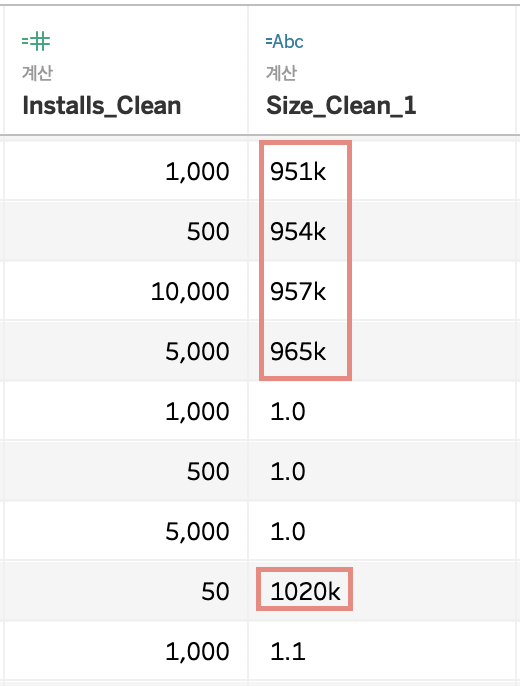The width and height of the screenshot is (520, 686).
Task: Click the 계산 label under the number icon
Action: pyautogui.click(x=38, y=73)
